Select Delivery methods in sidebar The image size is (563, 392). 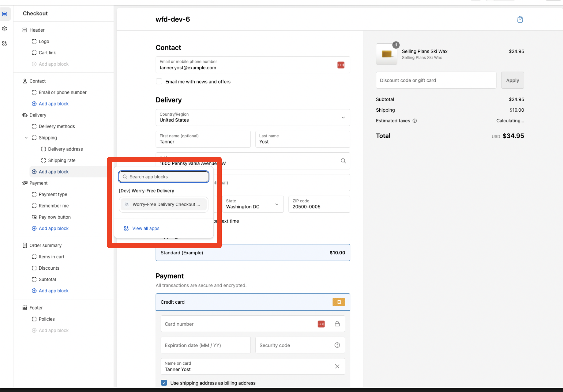[x=57, y=126]
